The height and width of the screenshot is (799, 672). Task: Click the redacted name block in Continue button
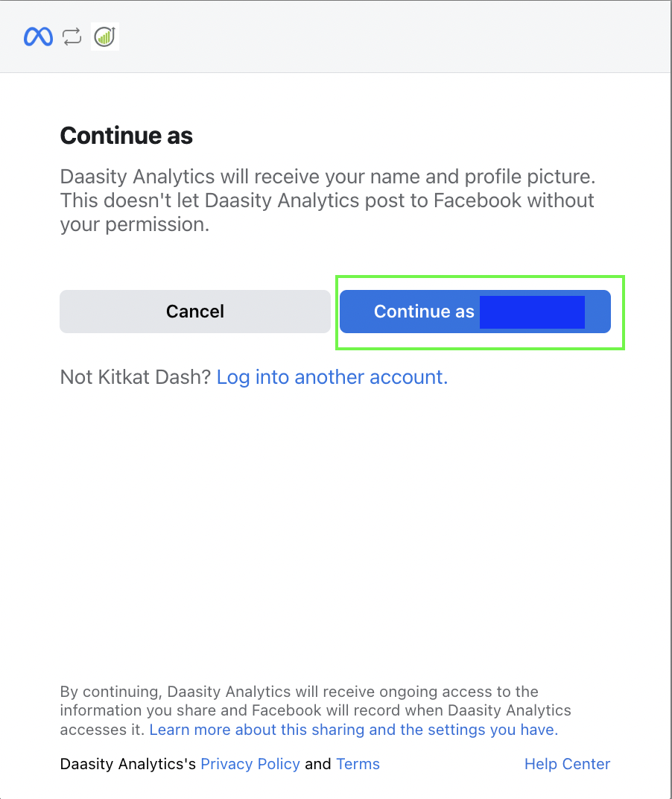pyautogui.click(x=532, y=312)
